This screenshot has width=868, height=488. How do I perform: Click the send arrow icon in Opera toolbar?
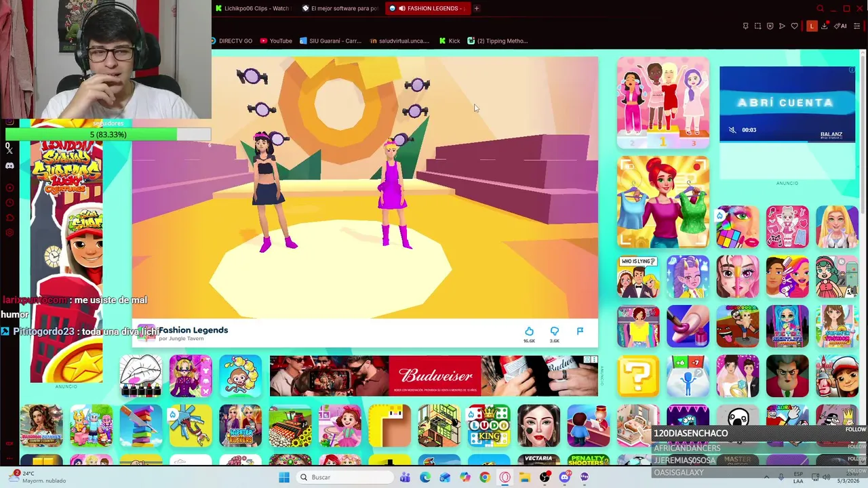point(782,26)
